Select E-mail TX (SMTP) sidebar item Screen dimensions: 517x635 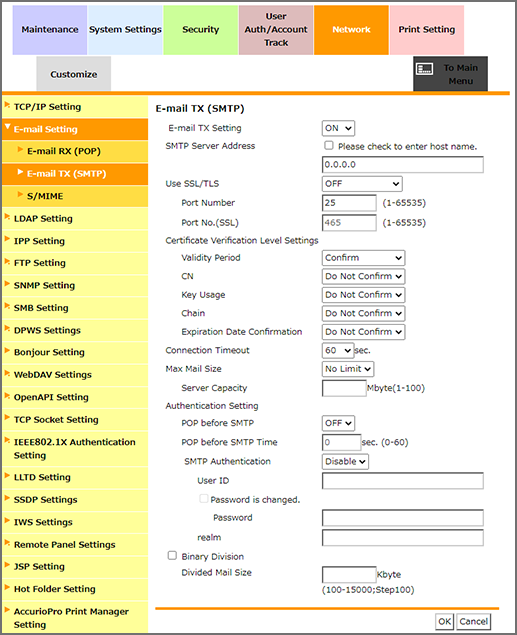click(75, 174)
